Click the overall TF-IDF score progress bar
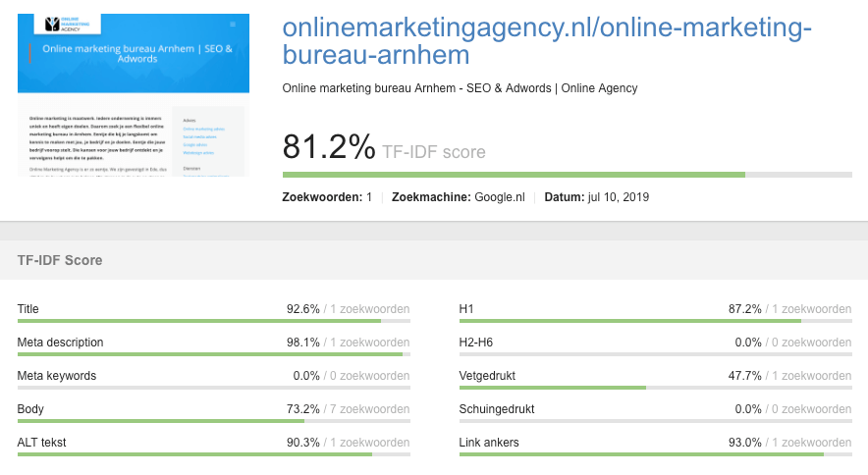 567,175
